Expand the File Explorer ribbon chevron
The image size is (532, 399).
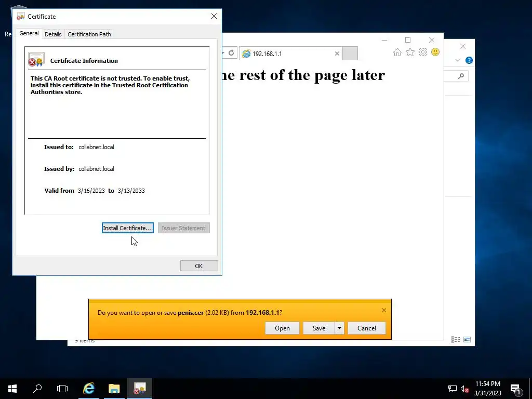[458, 60]
